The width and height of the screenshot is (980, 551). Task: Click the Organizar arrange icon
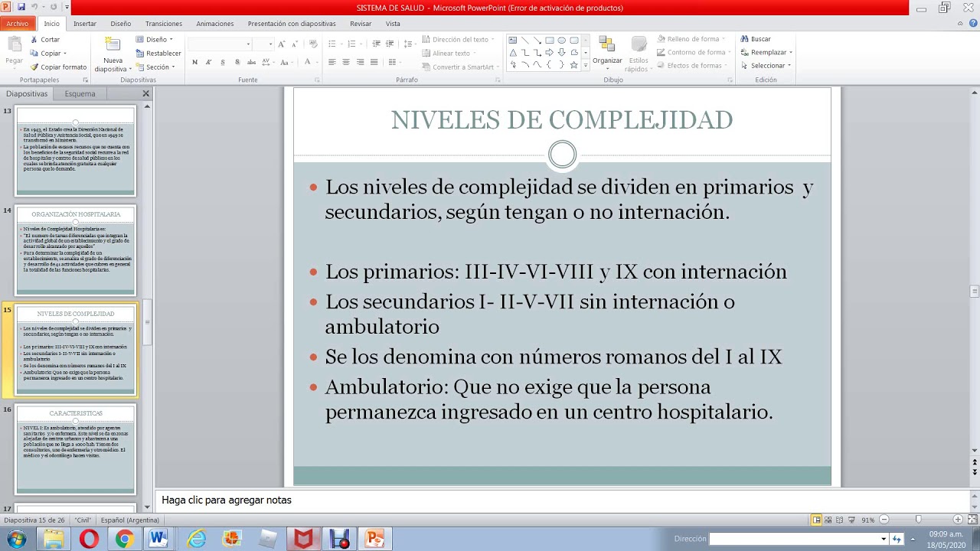point(607,44)
